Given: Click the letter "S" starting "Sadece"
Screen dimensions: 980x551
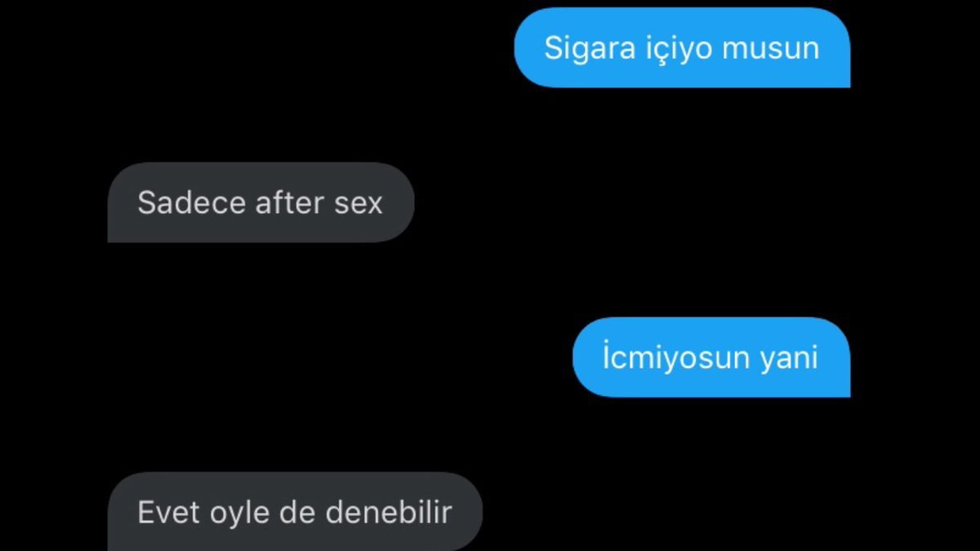Looking at the screenshot, I should [x=147, y=202].
